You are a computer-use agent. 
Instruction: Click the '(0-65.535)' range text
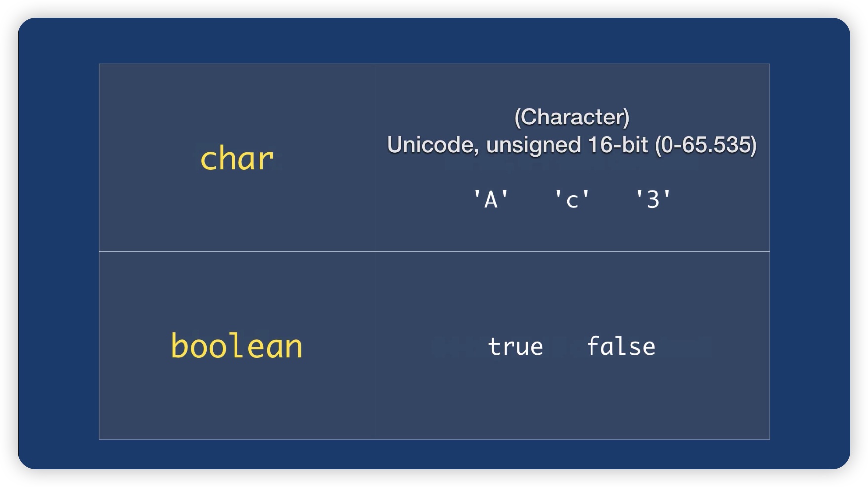point(706,145)
